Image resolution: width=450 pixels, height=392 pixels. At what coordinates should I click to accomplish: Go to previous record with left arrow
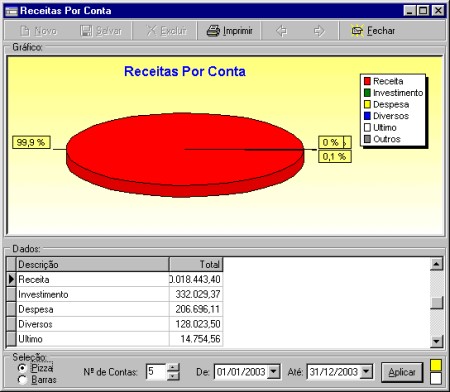pyautogui.click(x=281, y=31)
